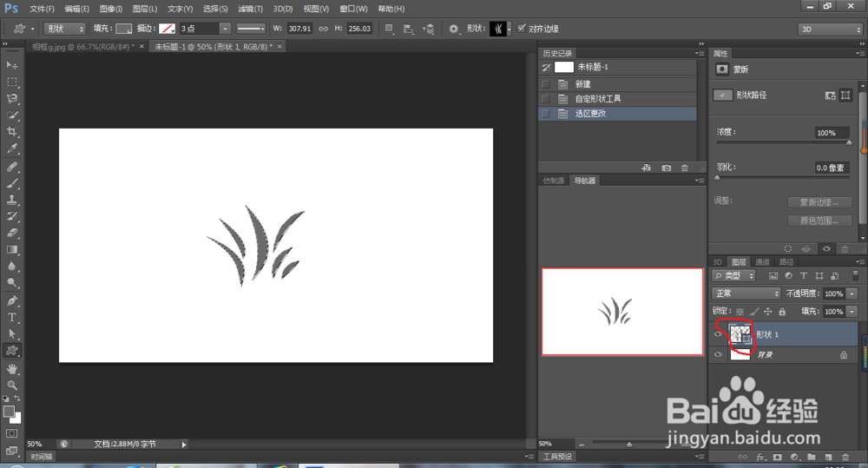Toggle lock transparent pixels
This screenshot has width=868, height=468.
coord(740,312)
